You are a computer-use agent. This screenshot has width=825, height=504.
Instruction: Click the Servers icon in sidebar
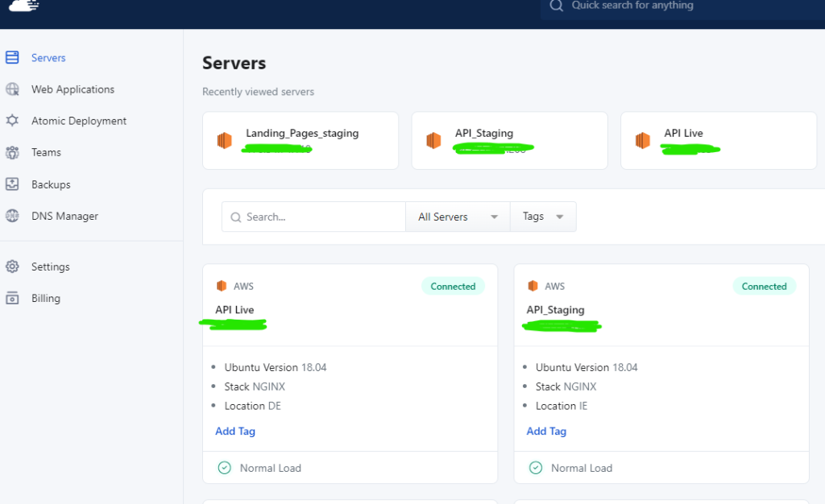[x=12, y=58]
